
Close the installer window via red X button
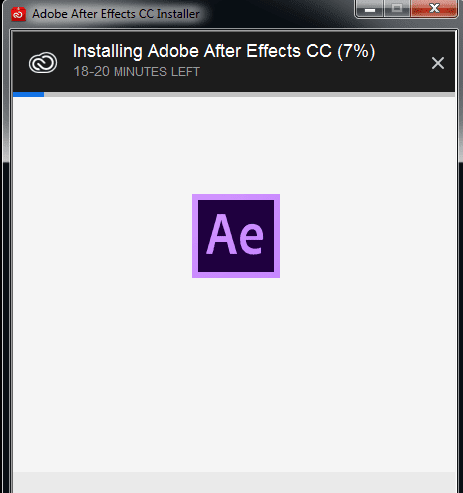434,8
